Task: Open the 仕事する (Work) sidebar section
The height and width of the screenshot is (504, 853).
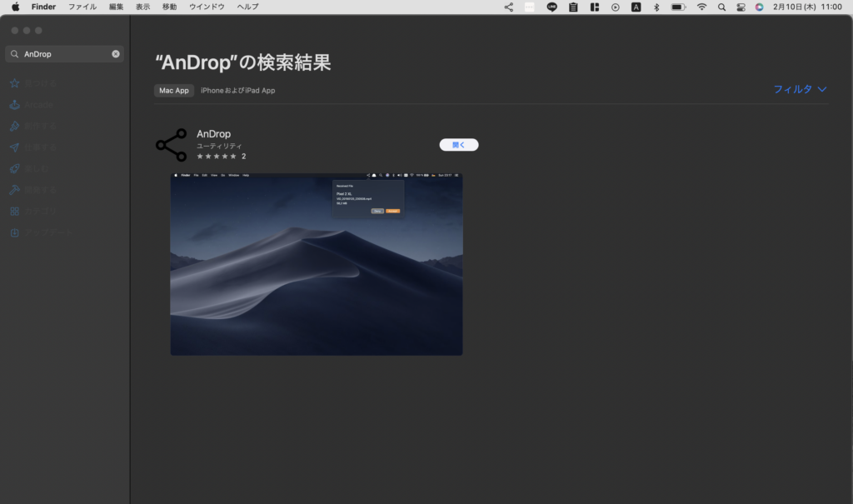Action: (33, 147)
